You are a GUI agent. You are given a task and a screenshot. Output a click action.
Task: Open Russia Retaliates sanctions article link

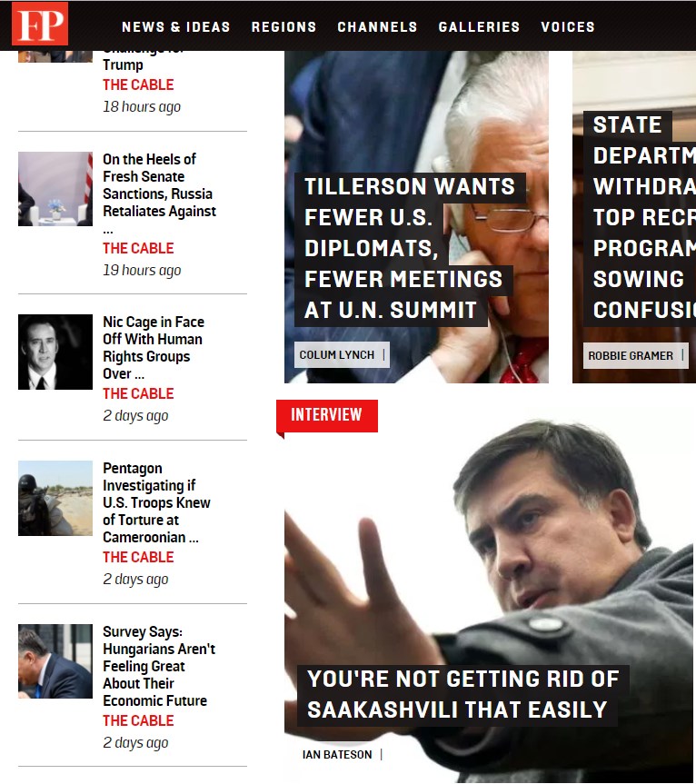click(x=160, y=194)
